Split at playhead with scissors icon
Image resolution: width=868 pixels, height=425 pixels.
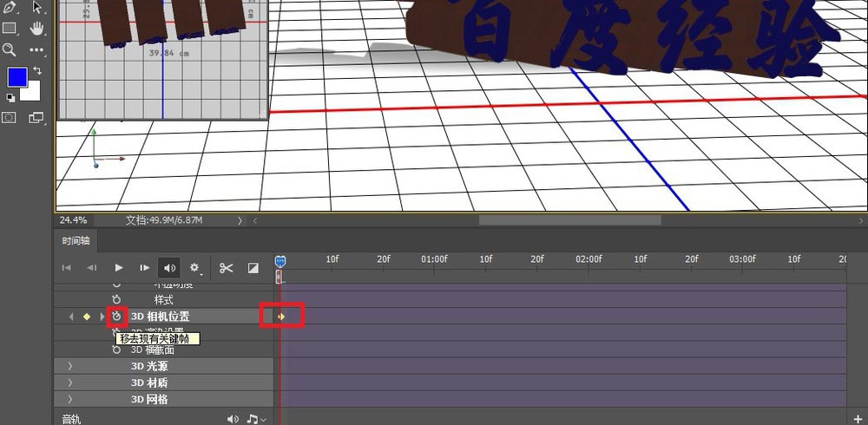click(x=226, y=268)
